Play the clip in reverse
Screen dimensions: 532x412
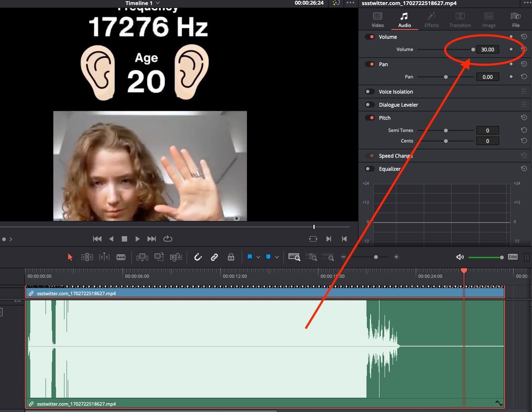tap(111, 239)
